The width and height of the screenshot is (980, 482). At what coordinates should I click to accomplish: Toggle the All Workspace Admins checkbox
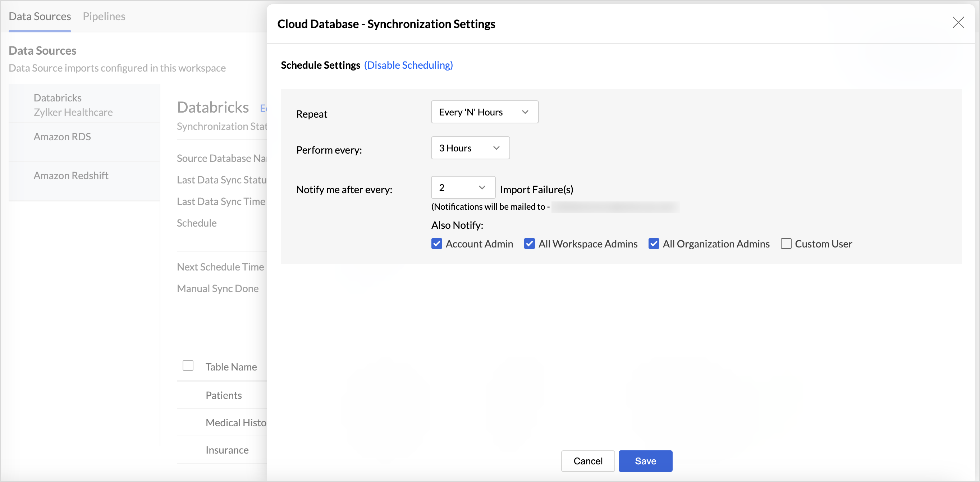tap(529, 244)
